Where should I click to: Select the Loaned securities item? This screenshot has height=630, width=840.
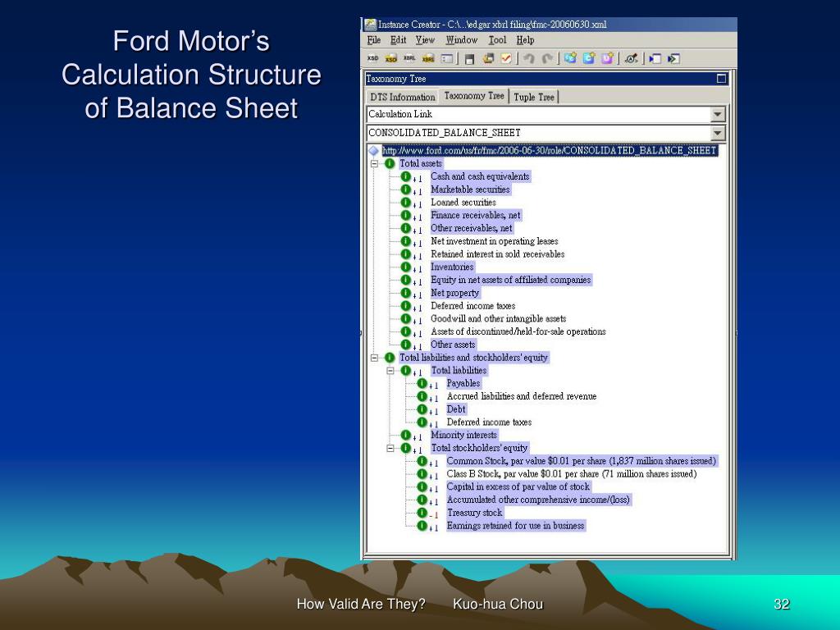click(463, 203)
